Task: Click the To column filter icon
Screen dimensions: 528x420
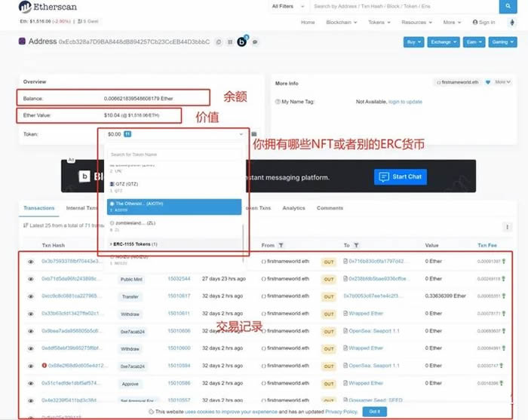Action: tap(357, 245)
